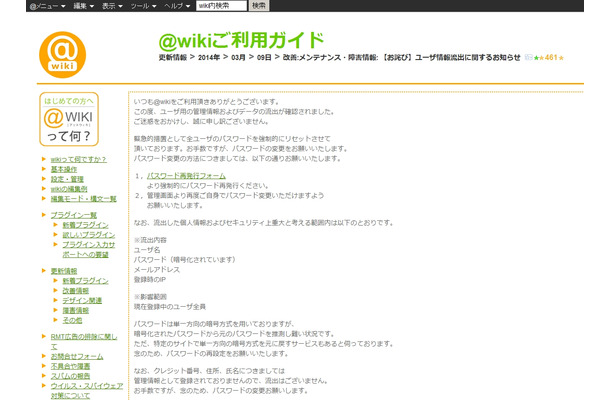Open 新着プラグイン under 更新情報 in the sidebar
This screenshot has height=400, width=610.
(x=86, y=281)
